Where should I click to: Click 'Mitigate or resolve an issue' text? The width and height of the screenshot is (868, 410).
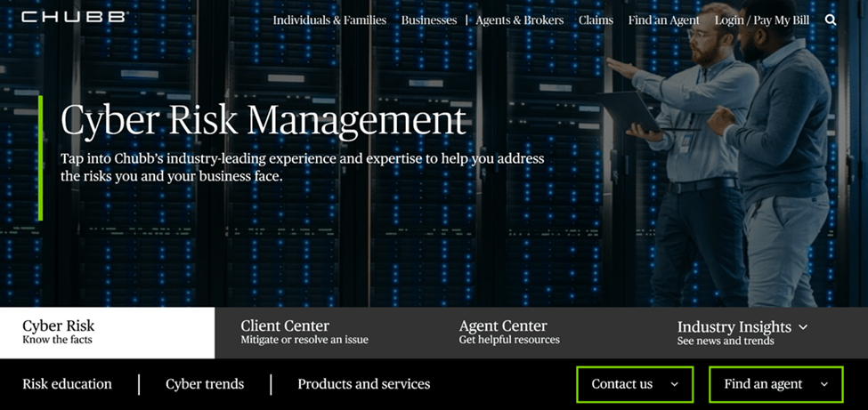pyautogui.click(x=304, y=340)
